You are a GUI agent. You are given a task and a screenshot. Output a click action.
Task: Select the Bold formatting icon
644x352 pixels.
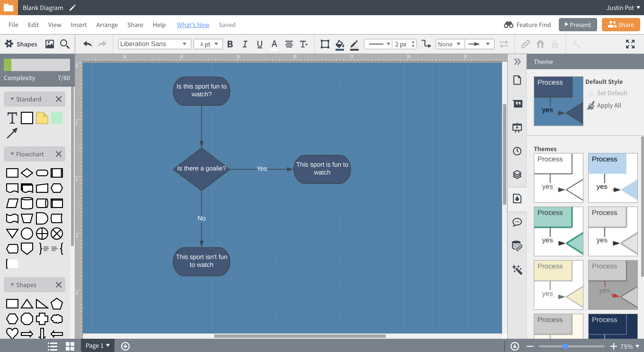229,44
